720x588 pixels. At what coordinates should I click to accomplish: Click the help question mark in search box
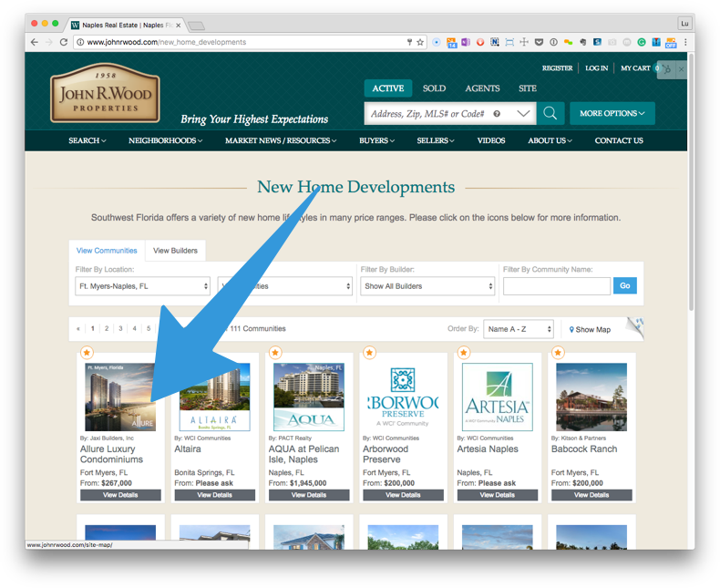(497, 114)
